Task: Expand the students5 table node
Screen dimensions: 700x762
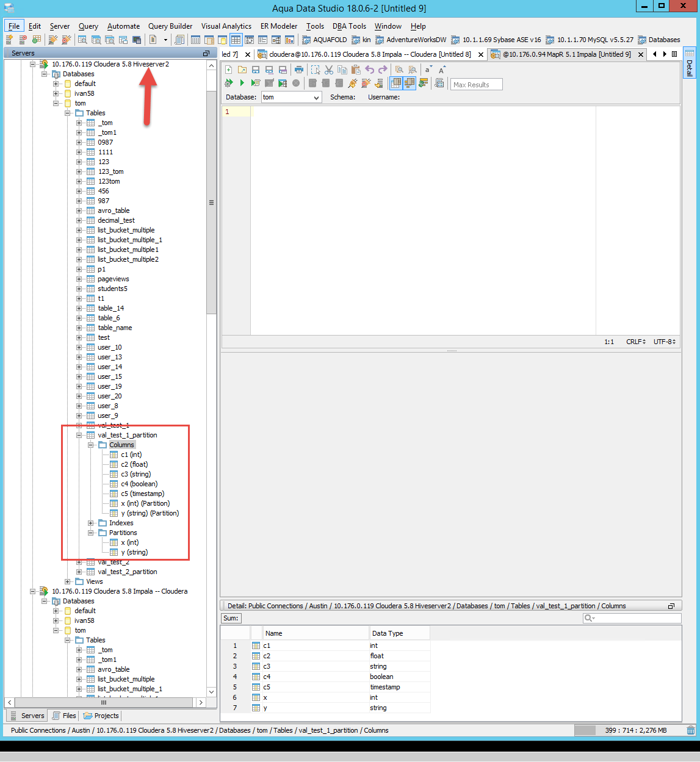Action: click(79, 289)
